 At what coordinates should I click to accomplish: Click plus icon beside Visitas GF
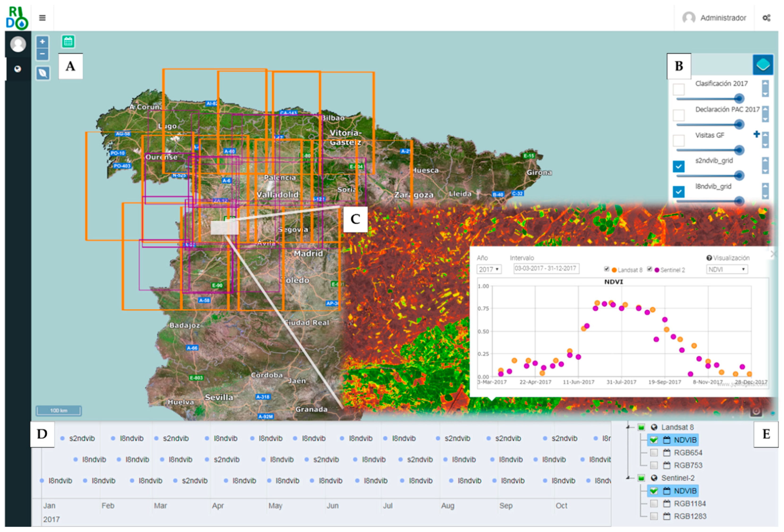(x=757, y=134)
